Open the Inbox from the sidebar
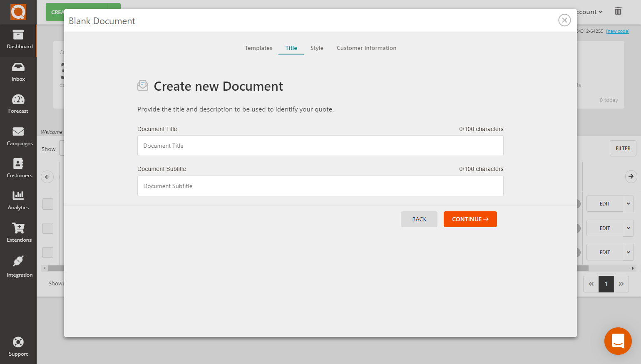The height and width of the screenshot is (364, 641). tap(18, 72)
